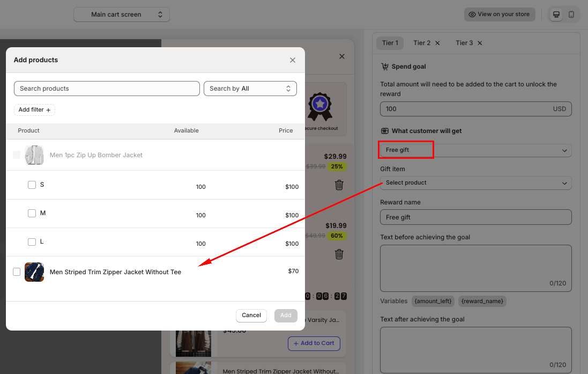Click the Add button in dialog
The height and width of the screenshot is (374, 588).
[286, 316]
